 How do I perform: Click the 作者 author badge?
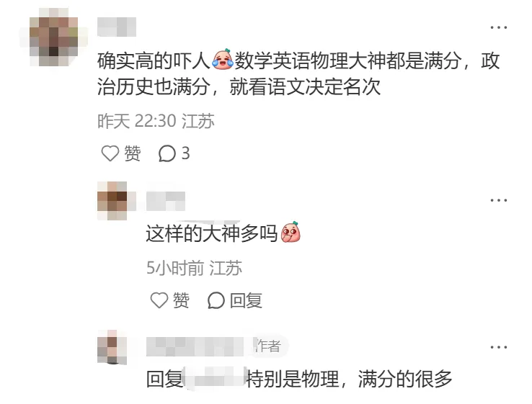tap(270, 346)
